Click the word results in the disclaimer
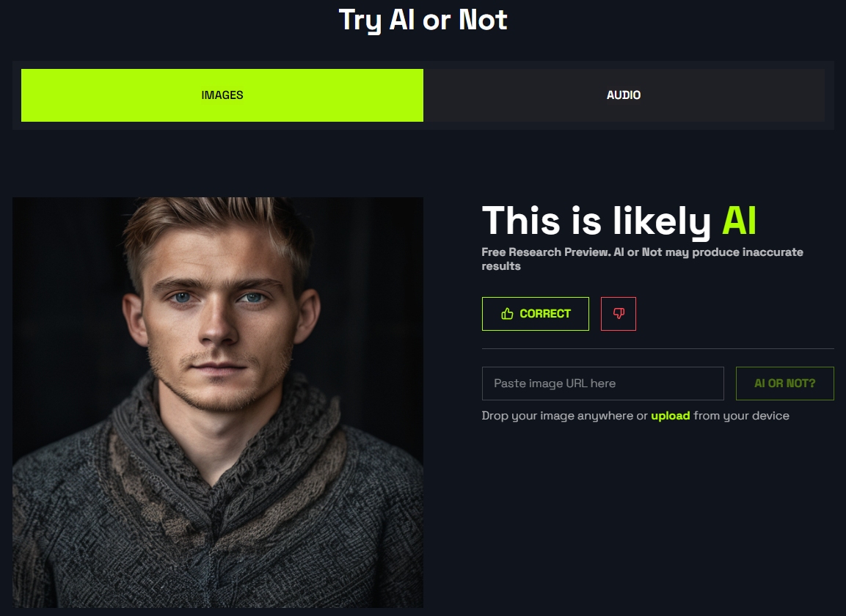The width and height of the screenshot is (846, 616). [x=501, y=266]
